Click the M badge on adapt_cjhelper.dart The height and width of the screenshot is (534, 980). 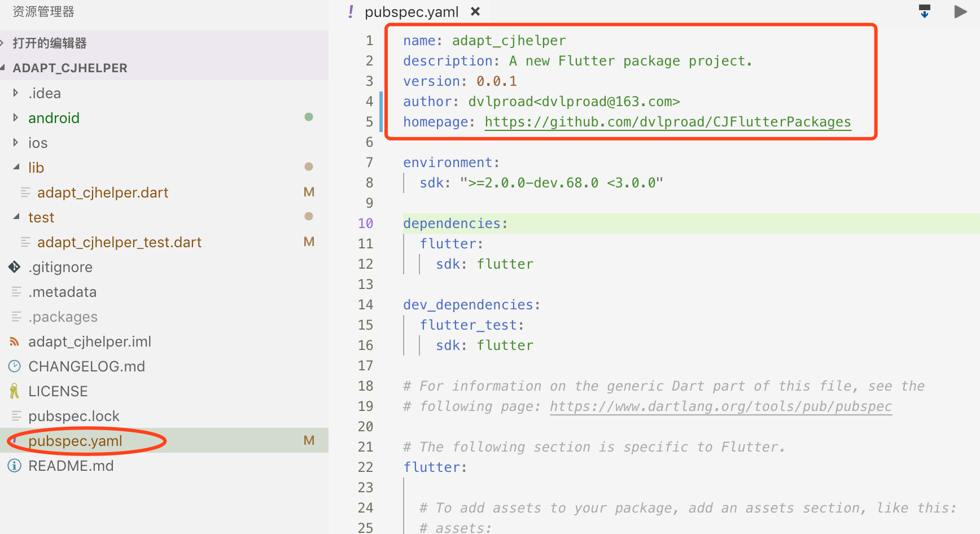(309, 192)
